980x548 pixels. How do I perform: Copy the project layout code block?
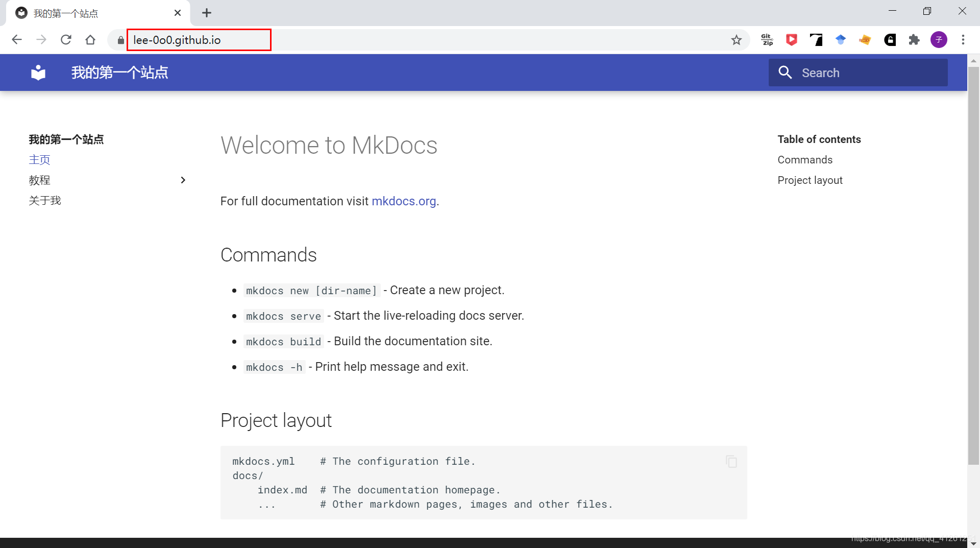tap(731, 462)
